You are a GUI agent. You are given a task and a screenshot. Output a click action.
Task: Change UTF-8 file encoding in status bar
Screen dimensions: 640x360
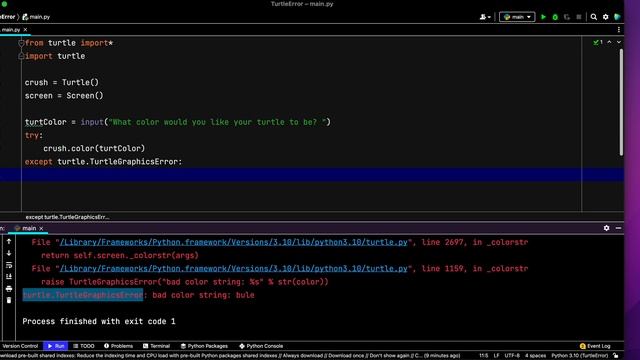tap(512, 356)
